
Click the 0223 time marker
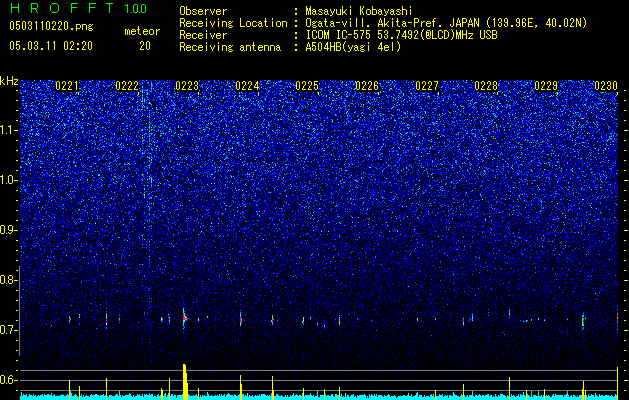coord(187,86)
